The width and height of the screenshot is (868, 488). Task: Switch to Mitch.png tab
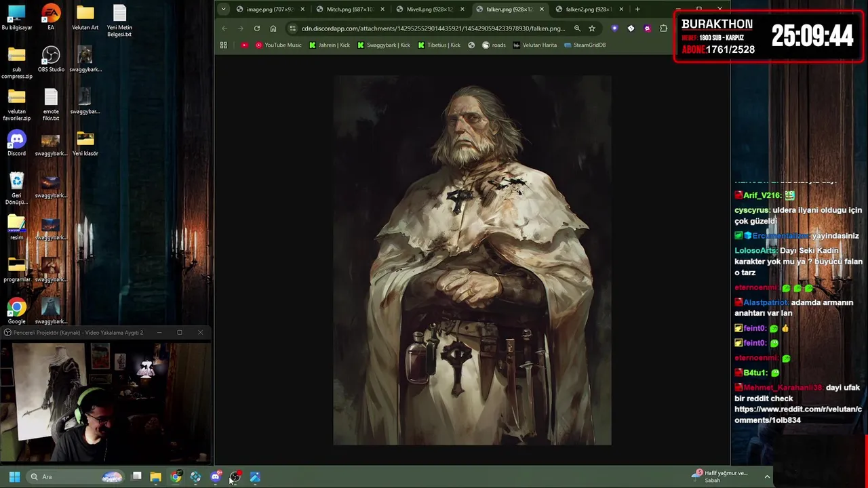point(349,9)
